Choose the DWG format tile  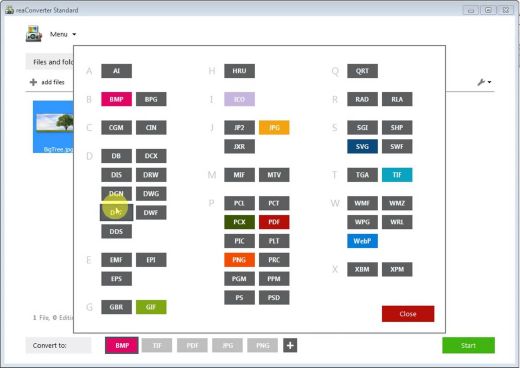tap(151, 194)
